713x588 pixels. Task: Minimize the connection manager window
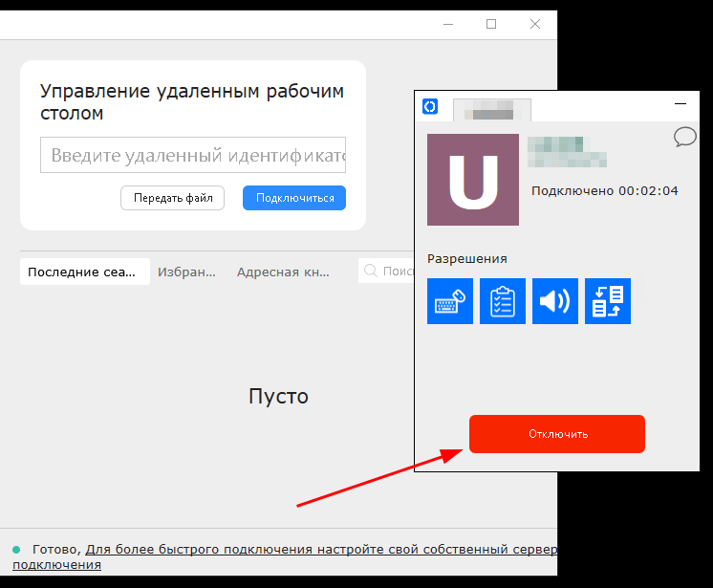coord(681,104)
